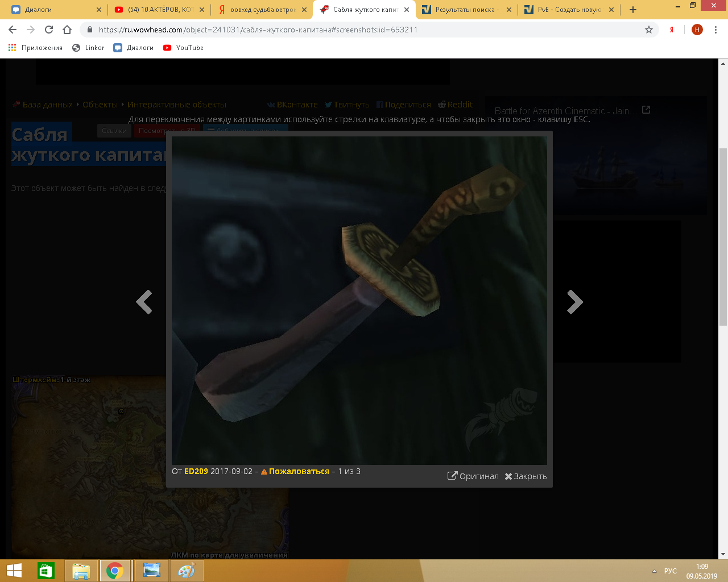
Task: Click the ED209 uploader username
Action: tap(196, 471)
